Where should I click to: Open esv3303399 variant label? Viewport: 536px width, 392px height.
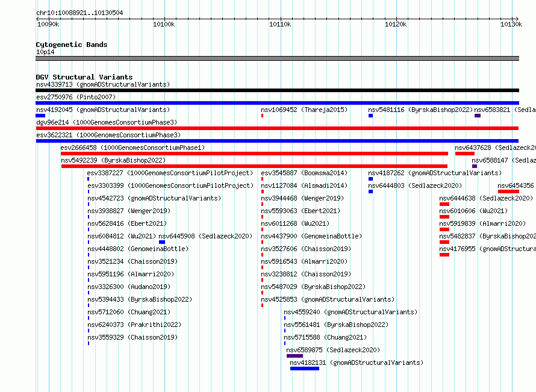click(x=170, y=185)
